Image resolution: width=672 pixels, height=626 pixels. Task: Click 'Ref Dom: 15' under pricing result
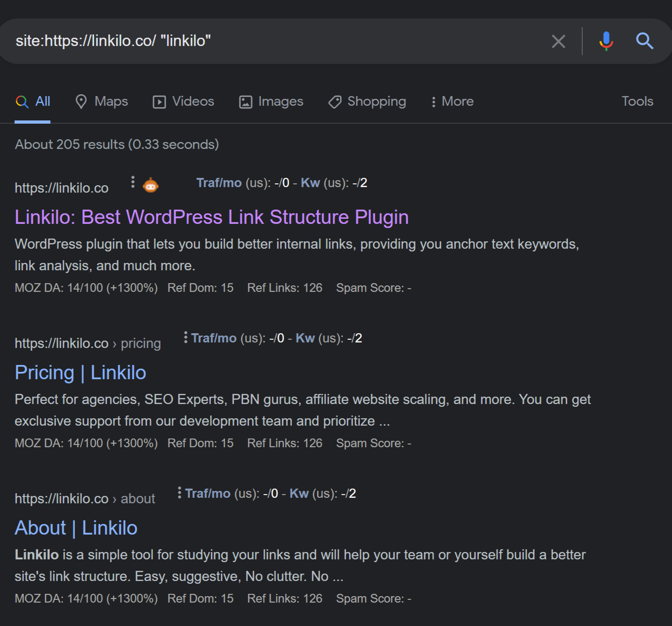tap(200, 444)
